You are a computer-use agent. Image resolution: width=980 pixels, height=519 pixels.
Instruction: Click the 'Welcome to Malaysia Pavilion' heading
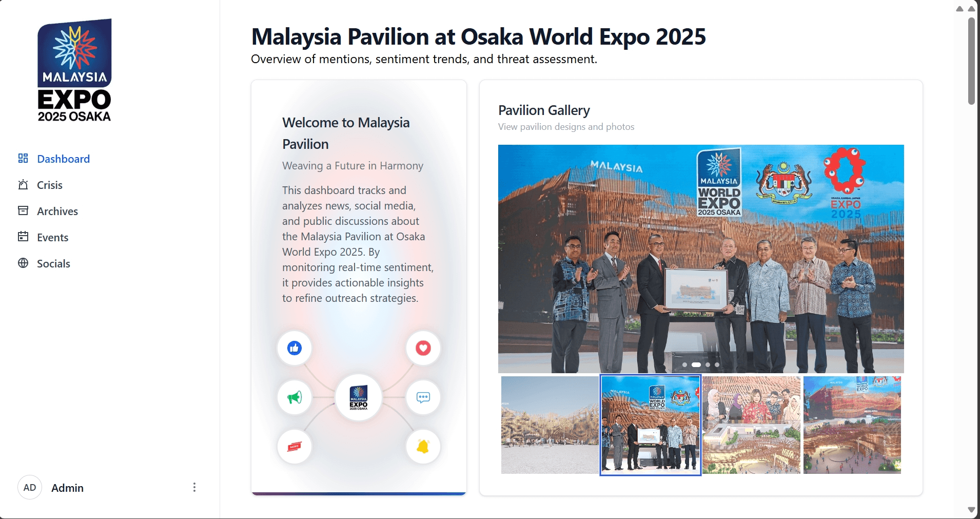tap(346, 133)
